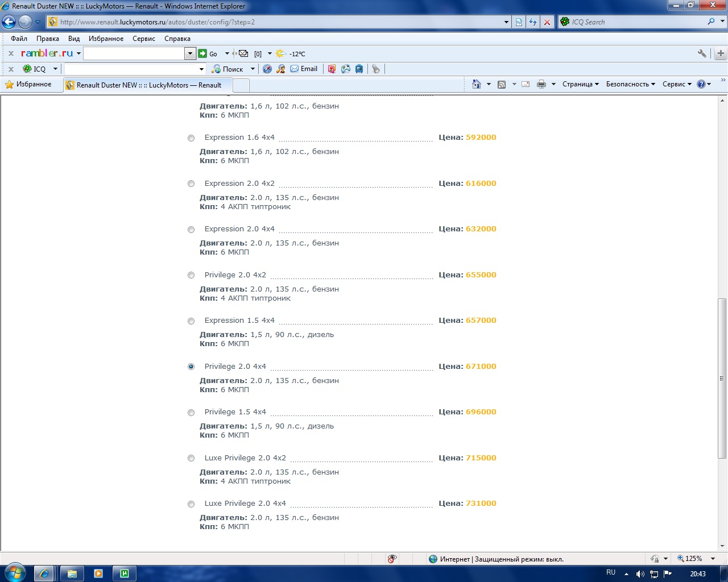Click the popup blocker status bar icon
728x582 pixels.
(x=392, y=559)
